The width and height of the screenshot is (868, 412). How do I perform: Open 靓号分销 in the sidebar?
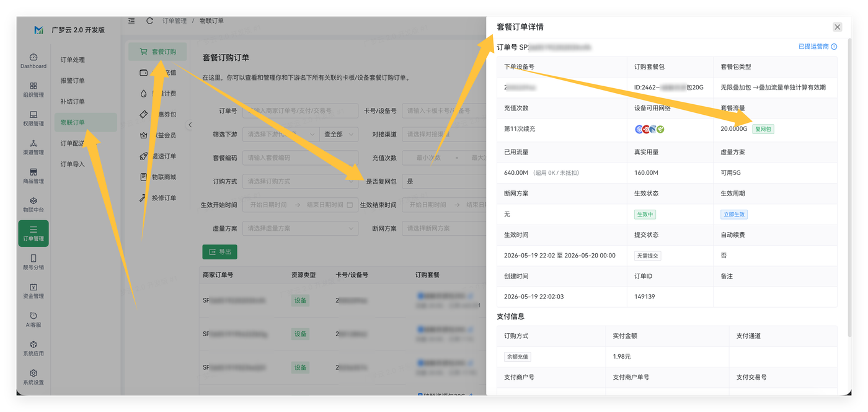33,262
